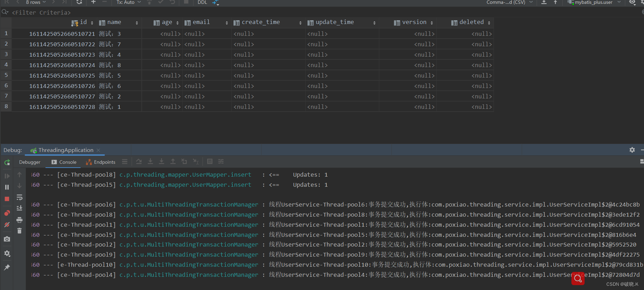Click the threads overview hamburger icon

(125, 162)
